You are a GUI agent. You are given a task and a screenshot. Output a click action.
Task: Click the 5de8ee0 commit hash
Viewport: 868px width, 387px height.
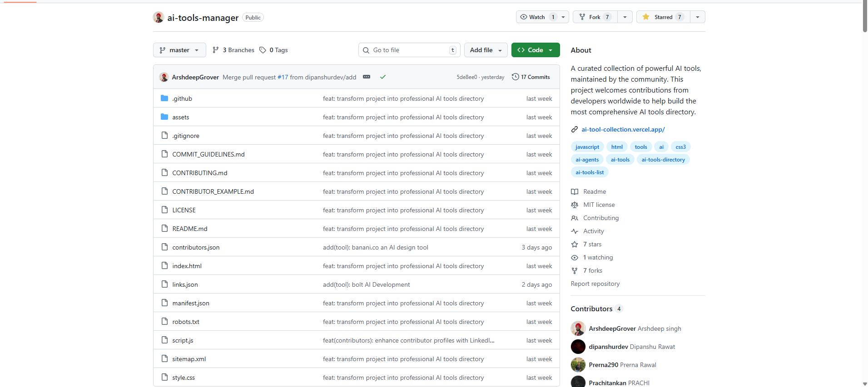[x=467, y=77]
